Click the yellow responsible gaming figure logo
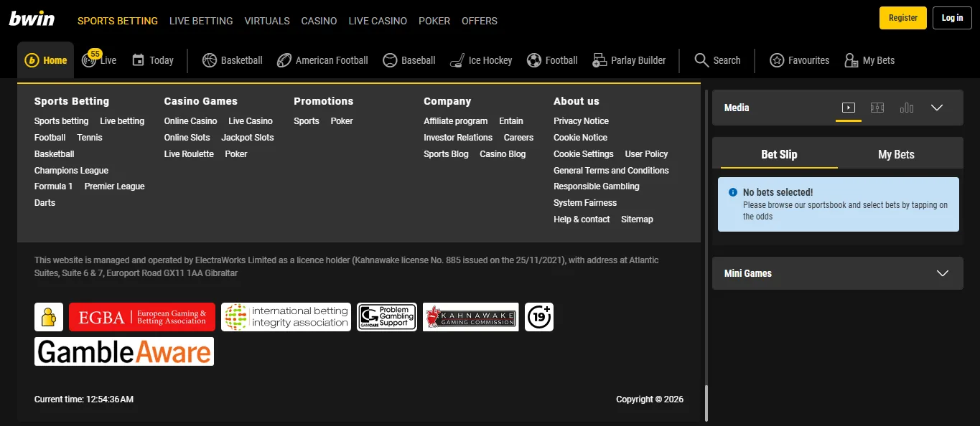This screenshot has width=980, height=426. tap(49, 317)
